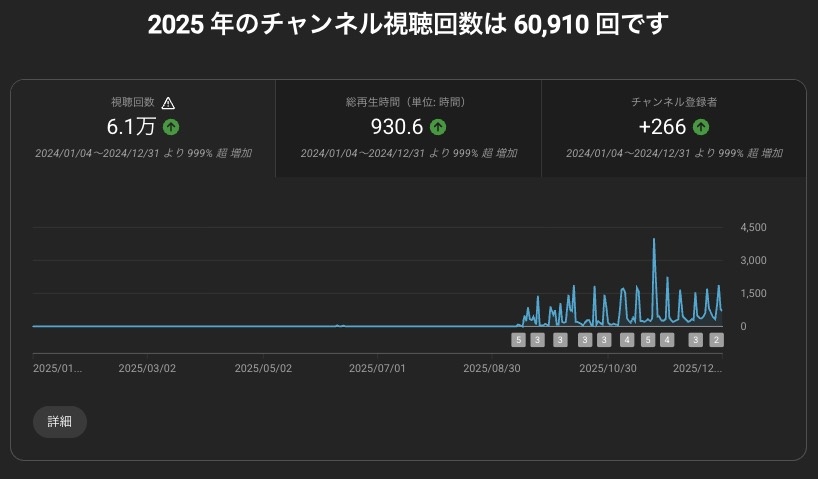Click the tallest spike on the views chart
This screenshot has width=818, height=479.
point(654,241)
